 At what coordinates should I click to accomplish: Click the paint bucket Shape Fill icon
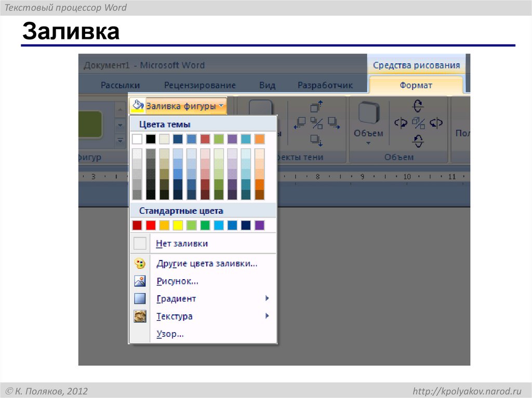pyautogui.click(x=138, y=106)
